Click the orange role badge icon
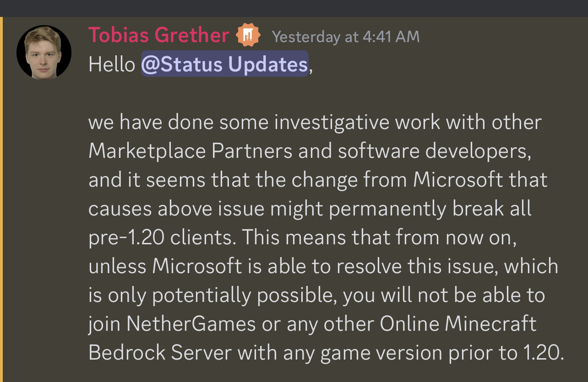 click(248, 35)
